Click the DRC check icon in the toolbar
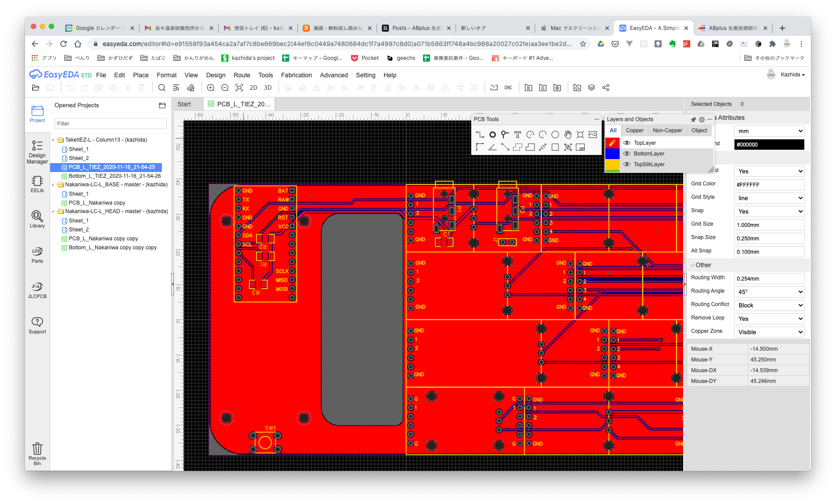The image size is (836, 504). pos(508,88)
